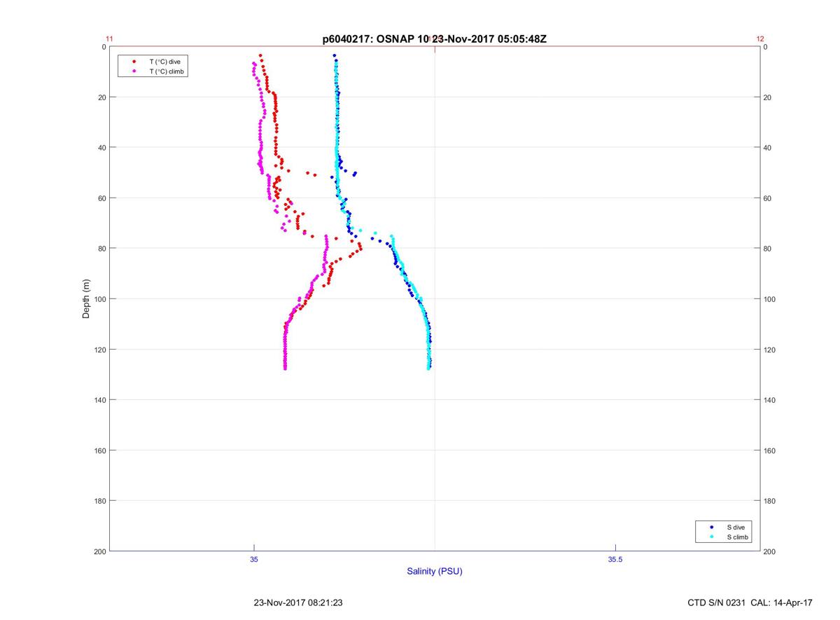Click the 'S dive' legend label
The height and width of the screenshot is (620, 840).
coord(735,527)
